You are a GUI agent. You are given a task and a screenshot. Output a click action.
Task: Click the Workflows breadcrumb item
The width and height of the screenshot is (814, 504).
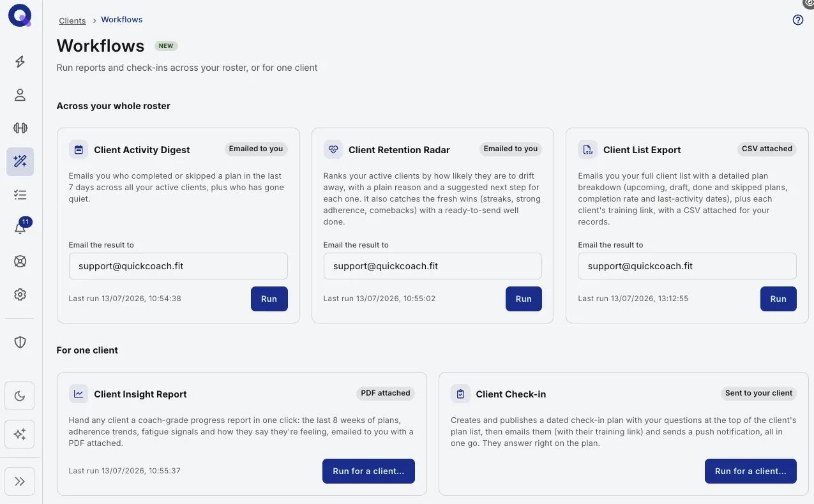point(122,20)
